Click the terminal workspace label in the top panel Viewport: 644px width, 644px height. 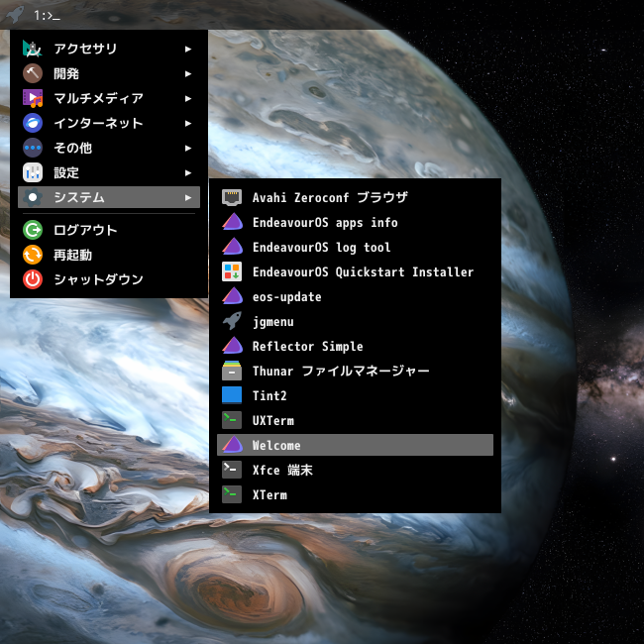point(47,16)
